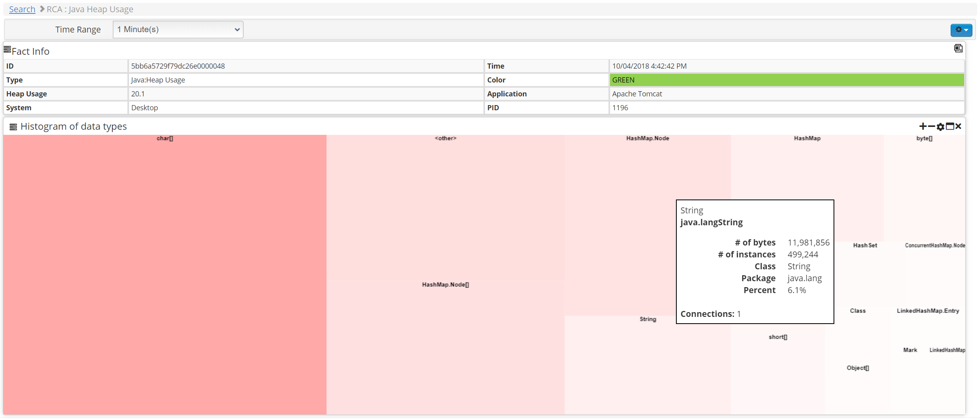
Task: Click the GREEN color status cell
Action: click(x=786, y=80)
